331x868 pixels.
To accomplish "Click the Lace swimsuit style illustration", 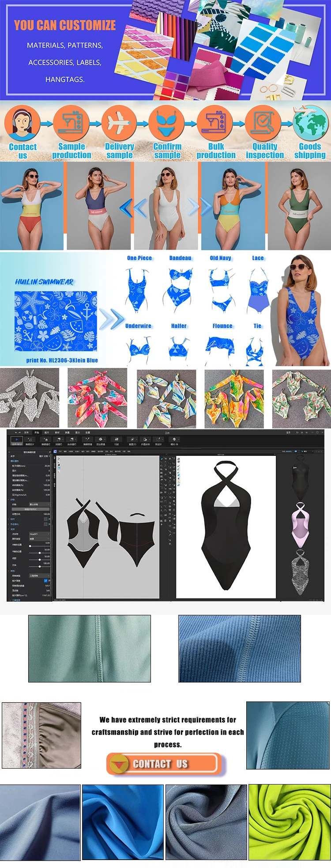I will click(x=258, y=291).
